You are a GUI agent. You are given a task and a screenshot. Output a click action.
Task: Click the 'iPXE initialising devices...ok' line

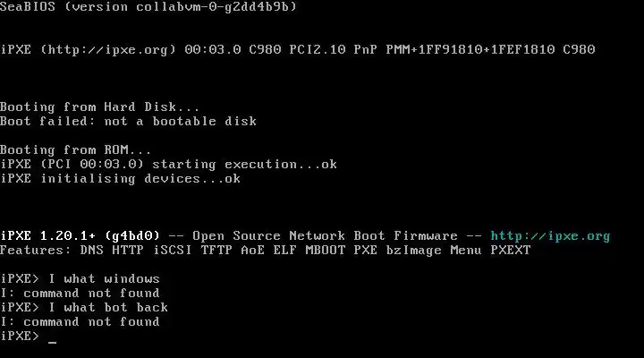click(x=121, y=179)
